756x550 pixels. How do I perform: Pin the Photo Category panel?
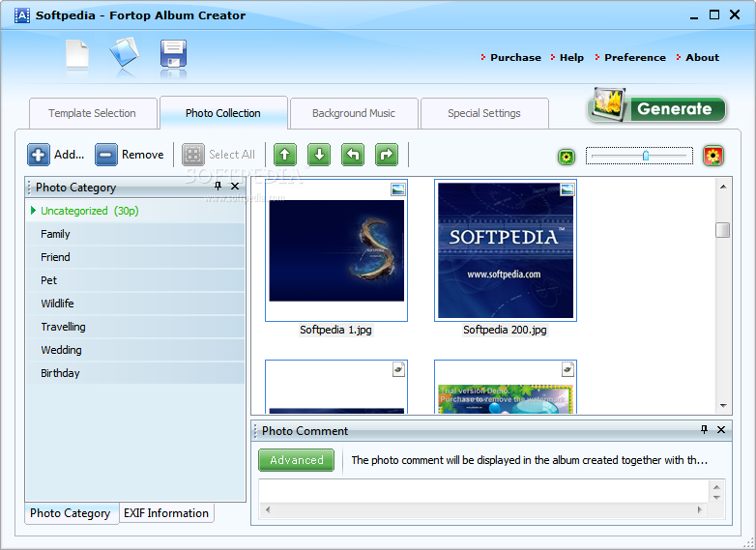pyautogui.click(x=218, y=186)
